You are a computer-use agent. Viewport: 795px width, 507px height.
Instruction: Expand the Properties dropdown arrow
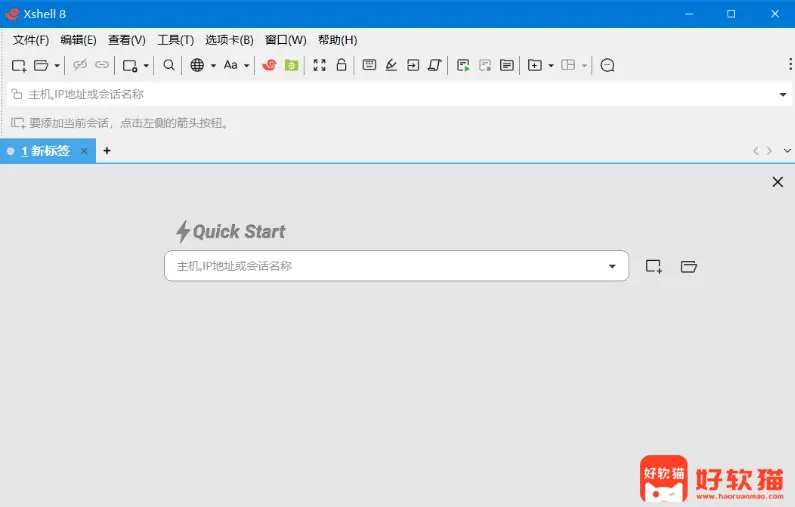(x=146, y=65)
